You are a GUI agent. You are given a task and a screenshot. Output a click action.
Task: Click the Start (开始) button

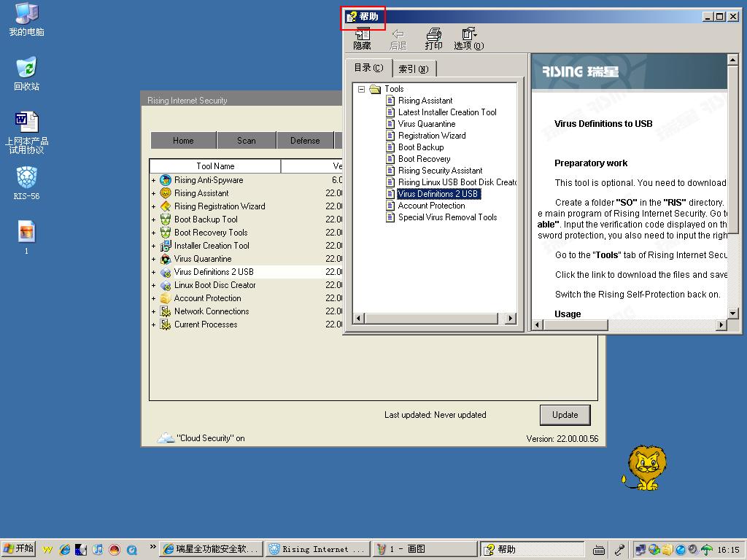pos(18,549)
